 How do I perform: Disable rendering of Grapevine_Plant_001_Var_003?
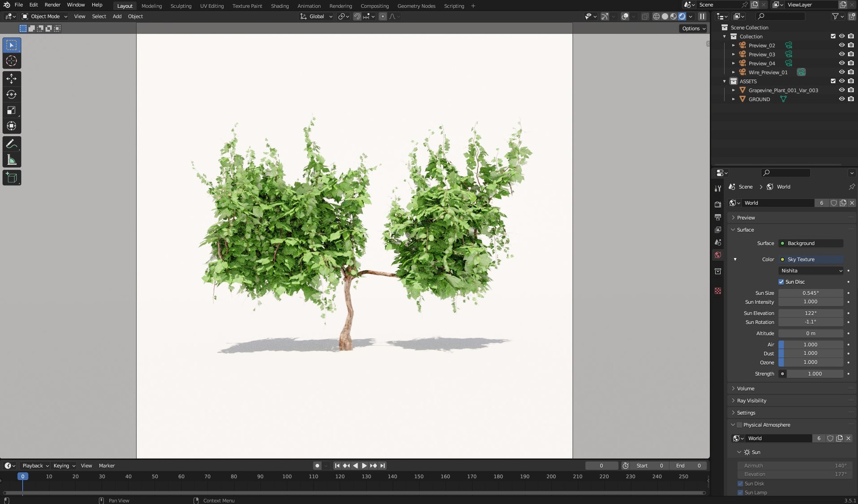pos(851,90)
